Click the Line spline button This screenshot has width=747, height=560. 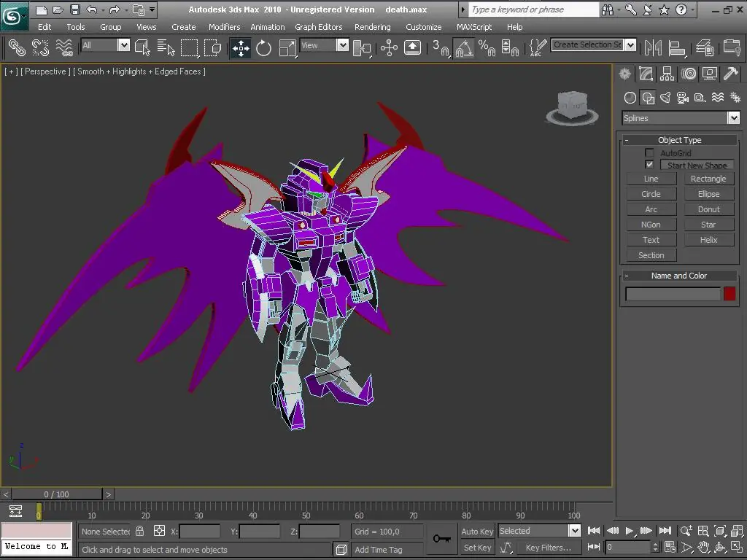click(x=651, y=179)
